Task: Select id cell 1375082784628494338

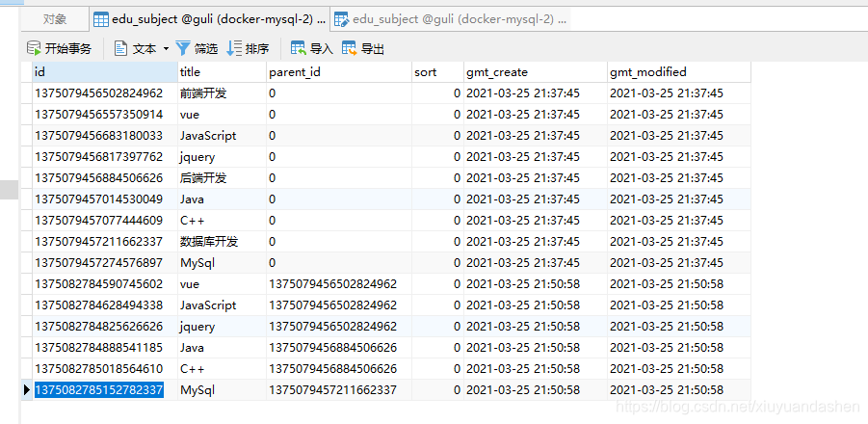Action: click(105, 305)
